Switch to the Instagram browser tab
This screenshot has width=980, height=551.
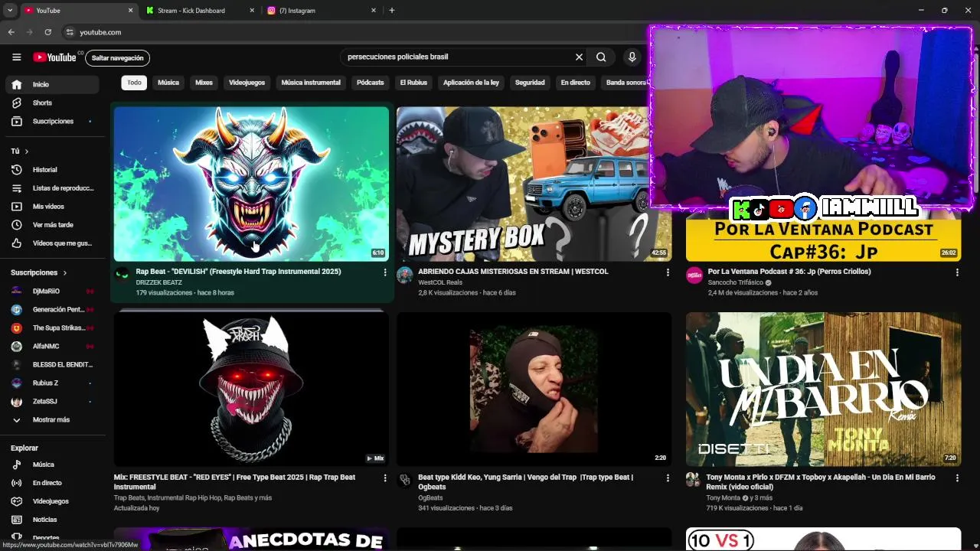[x=320, y=11]
